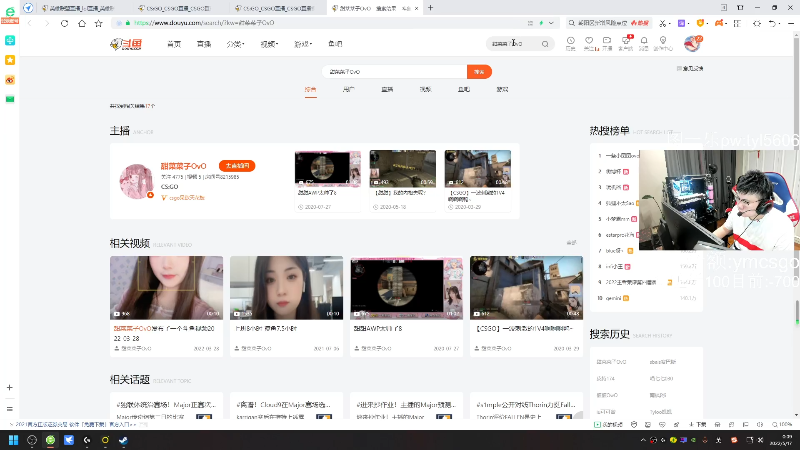Open a new browser tab with plus icon
Viewport: 800px width, 450px height.
click(430, 8)
